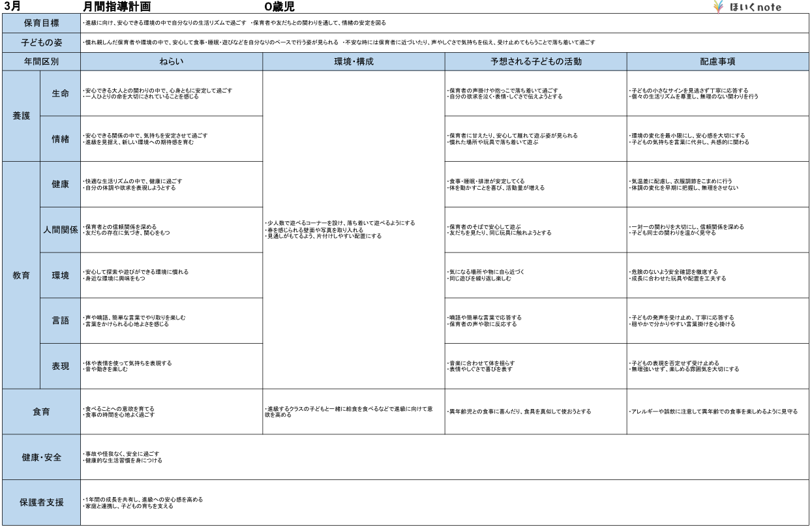812x527 pixels.
Task: Click the 人間関係 row label
Action: point(61,230)
